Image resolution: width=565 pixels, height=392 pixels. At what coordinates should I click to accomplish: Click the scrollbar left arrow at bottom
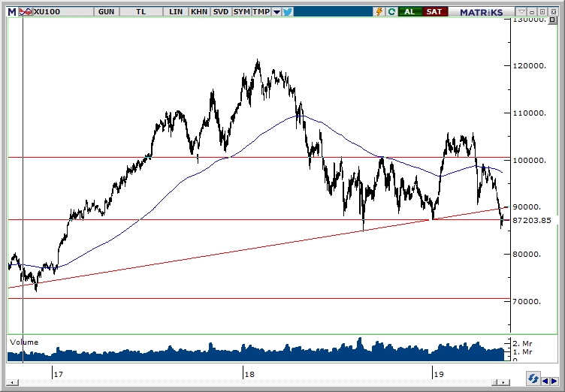[13, 382]
